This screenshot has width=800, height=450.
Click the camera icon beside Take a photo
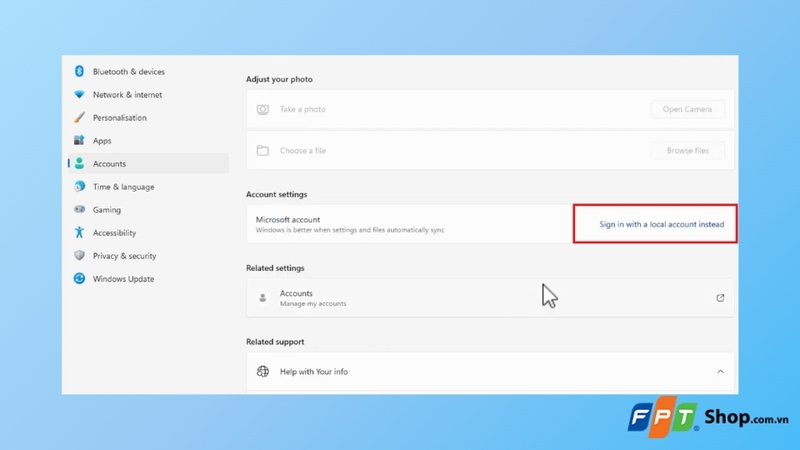click(263, 109)
